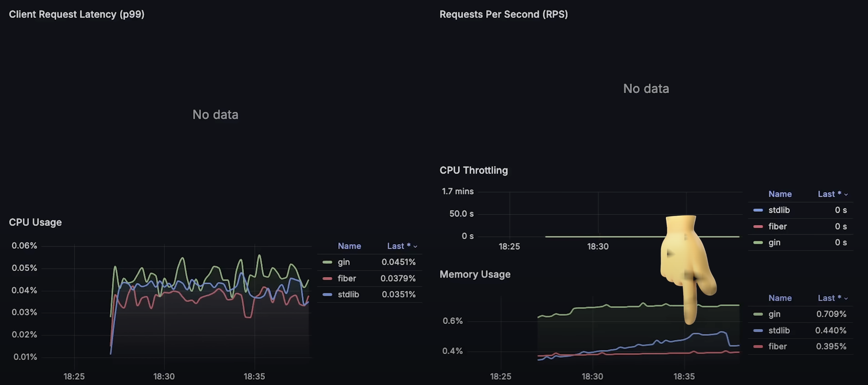This screenshot has height=385, width=868.
Task: Click CPU Throttling panel title
Action: [x=474, y=170]
